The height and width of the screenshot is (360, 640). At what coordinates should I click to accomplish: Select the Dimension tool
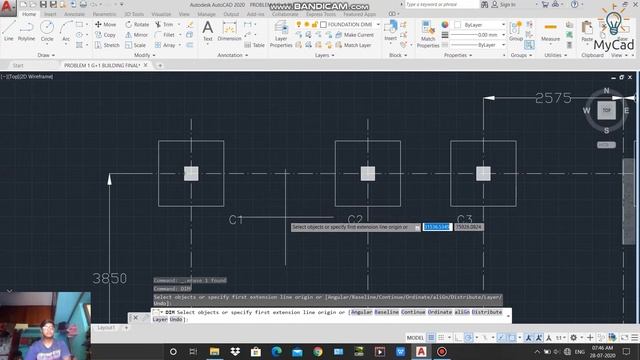(x=229, y=31)
